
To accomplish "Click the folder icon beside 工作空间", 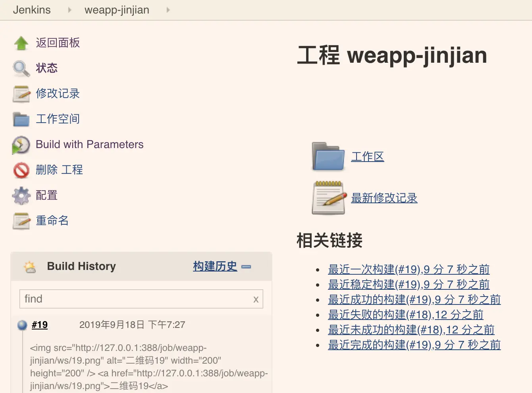I will [x=21, y=119].
